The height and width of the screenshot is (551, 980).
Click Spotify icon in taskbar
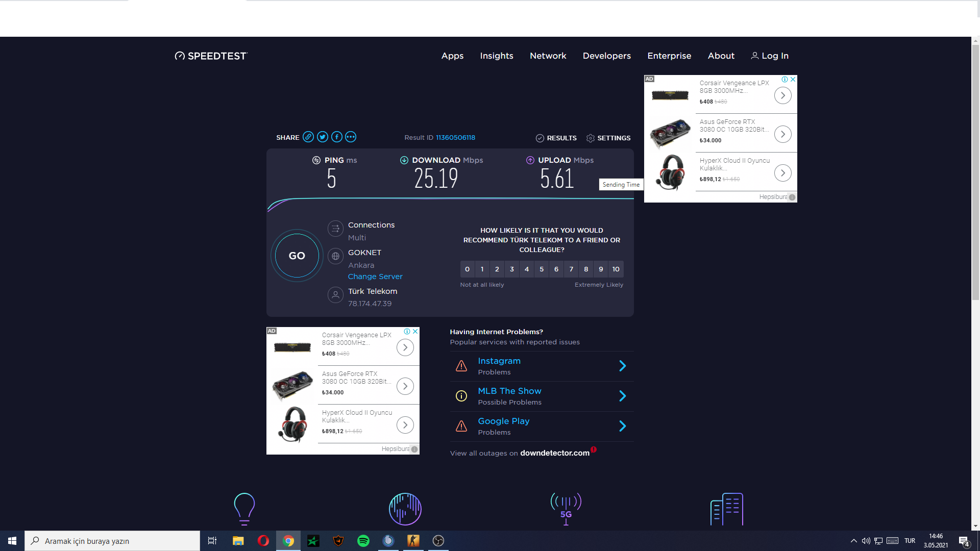pyautogui.click(x=363, y=541)
